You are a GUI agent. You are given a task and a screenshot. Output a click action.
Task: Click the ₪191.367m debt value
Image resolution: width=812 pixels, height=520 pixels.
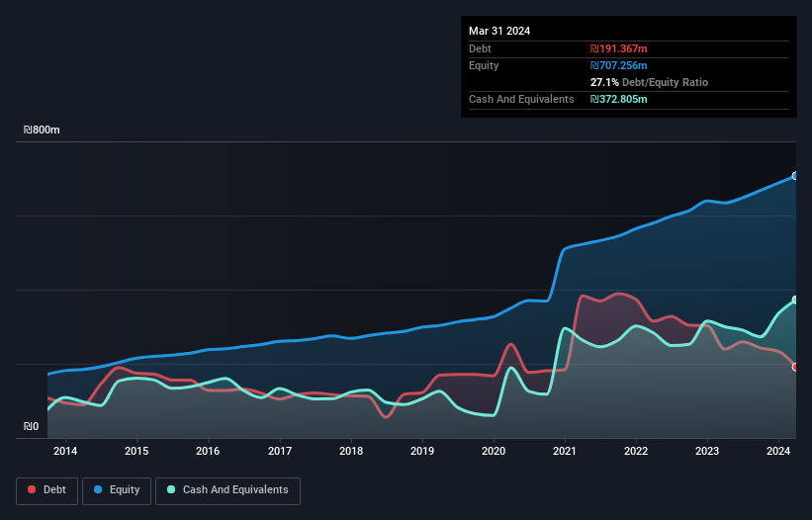619,48
